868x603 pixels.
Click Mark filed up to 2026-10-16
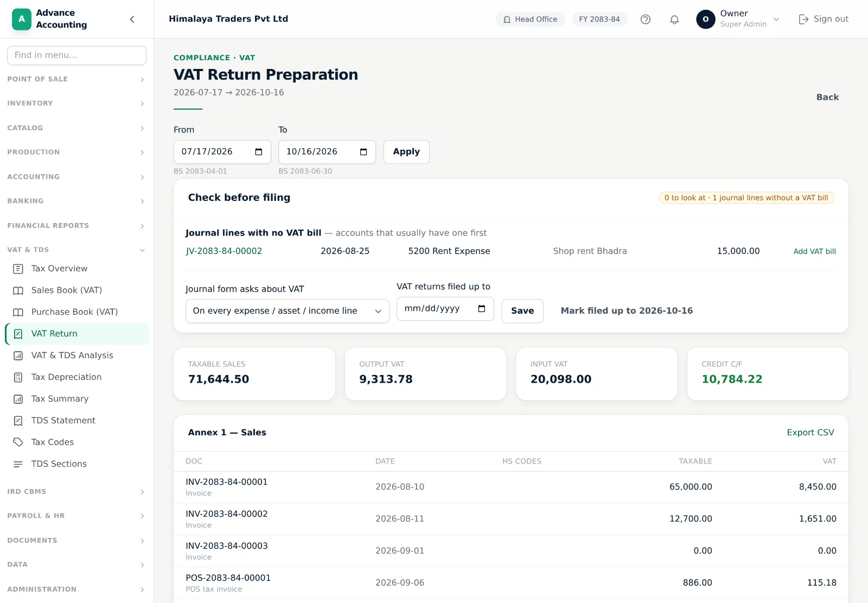pyautogui.click(x=627, y=311)
